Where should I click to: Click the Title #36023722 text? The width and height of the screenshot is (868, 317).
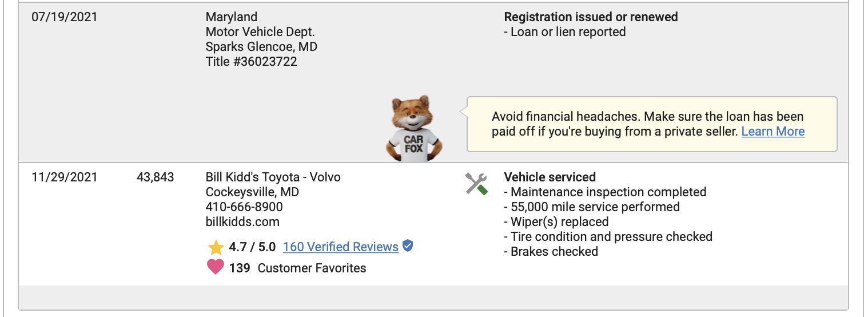click(252, 62)
